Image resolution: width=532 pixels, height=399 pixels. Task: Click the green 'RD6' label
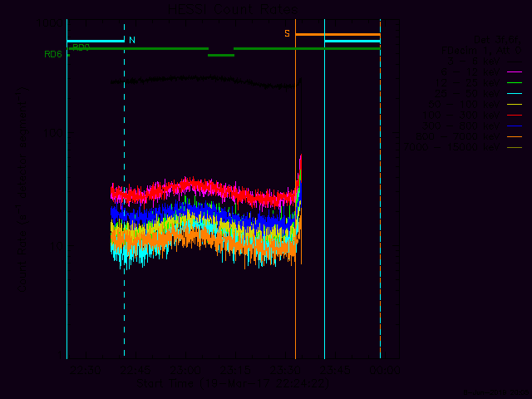coord(53,54)
